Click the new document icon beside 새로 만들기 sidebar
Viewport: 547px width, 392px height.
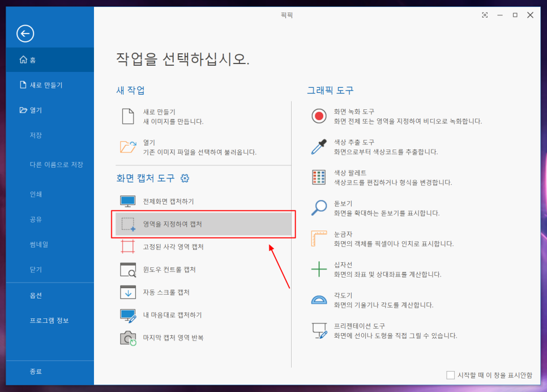(x=23, y=85)
